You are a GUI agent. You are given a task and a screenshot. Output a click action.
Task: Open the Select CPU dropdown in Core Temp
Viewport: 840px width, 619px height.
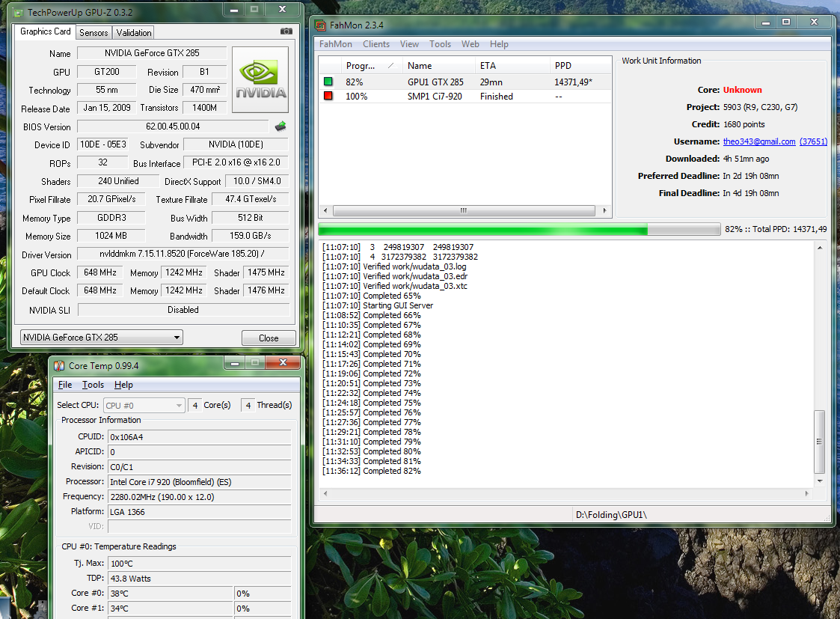[x=144, y=405]
